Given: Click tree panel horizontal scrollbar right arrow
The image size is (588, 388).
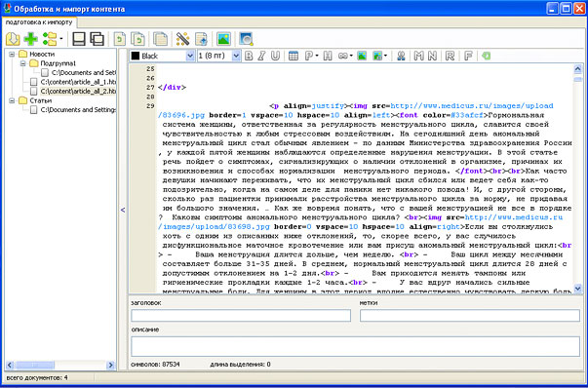Looking at the screenshot, I should (110, 365).
